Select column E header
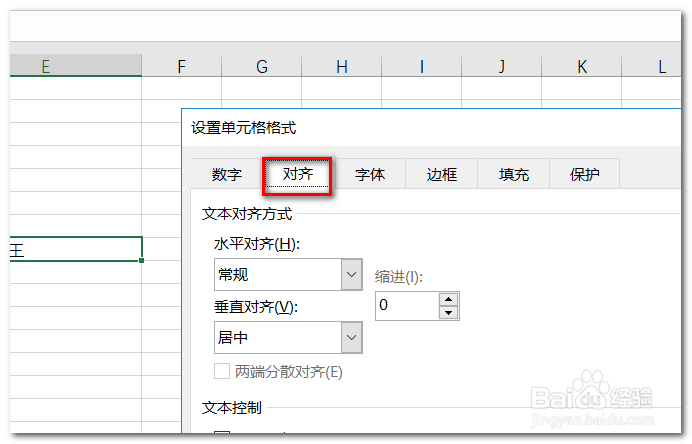692x444 pixels. pyautogui.click(x=75, y=66)
